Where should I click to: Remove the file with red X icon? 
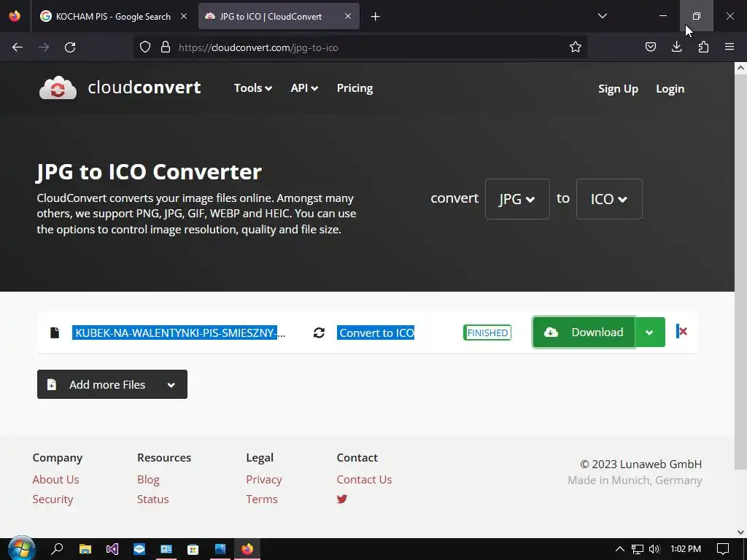coord(682,331)
